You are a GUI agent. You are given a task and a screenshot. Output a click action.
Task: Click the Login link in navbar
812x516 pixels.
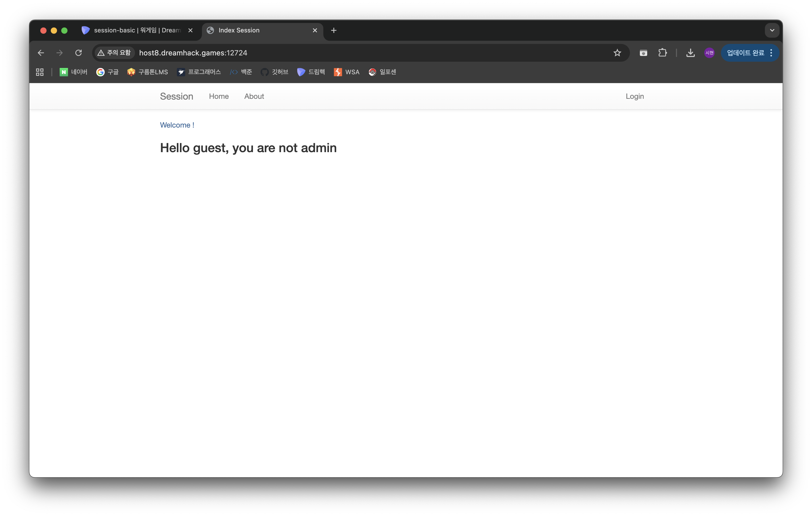[635, 96]
